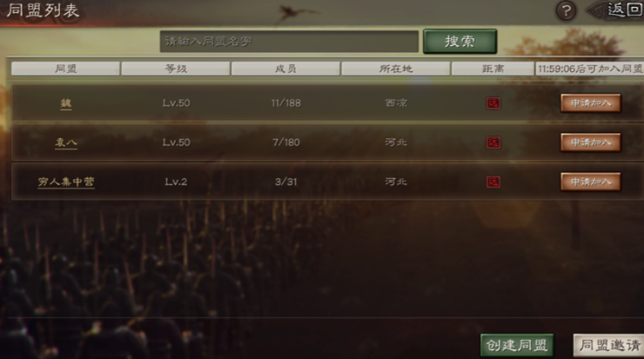Open the 穷人集中营 alliance link
644x359 pixels.
66,182
